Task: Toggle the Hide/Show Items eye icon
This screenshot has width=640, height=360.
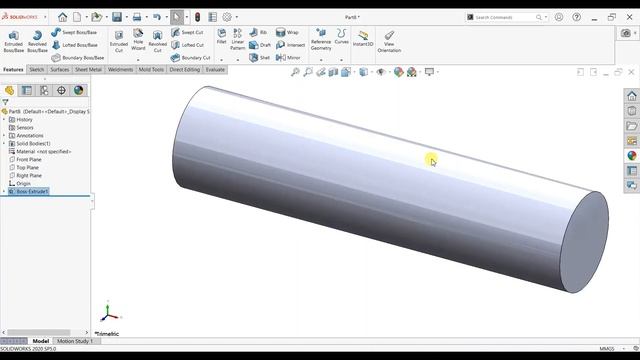Action: tap(381, 72)
